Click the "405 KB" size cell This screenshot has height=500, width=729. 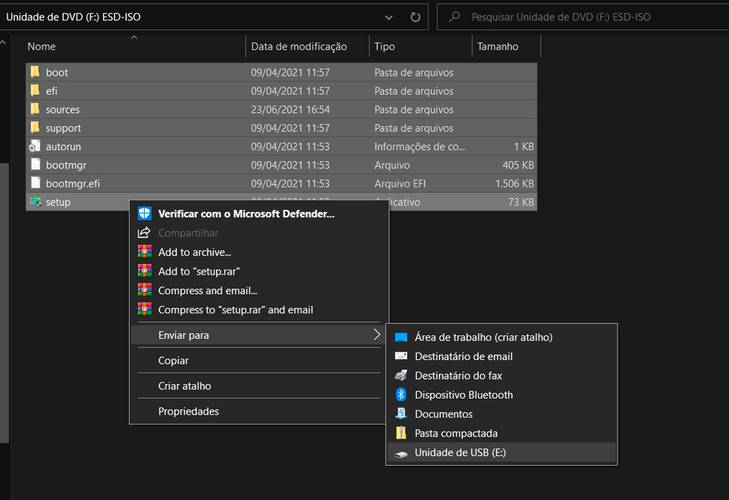518,165
